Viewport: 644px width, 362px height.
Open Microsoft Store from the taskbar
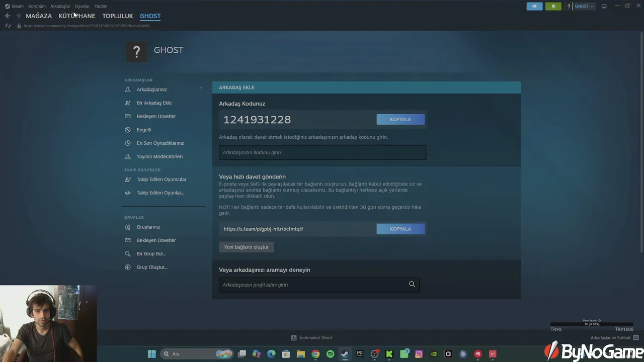[286, 354]
